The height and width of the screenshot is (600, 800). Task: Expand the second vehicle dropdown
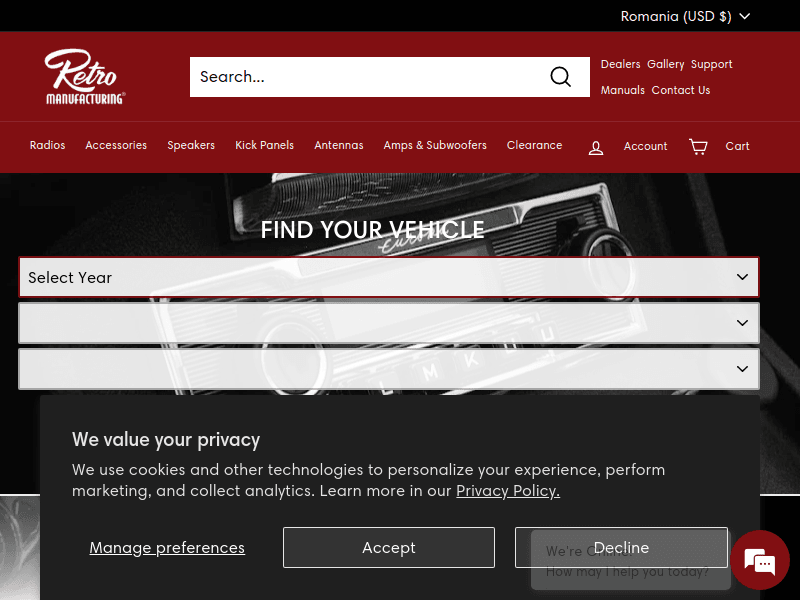point(389,323)
